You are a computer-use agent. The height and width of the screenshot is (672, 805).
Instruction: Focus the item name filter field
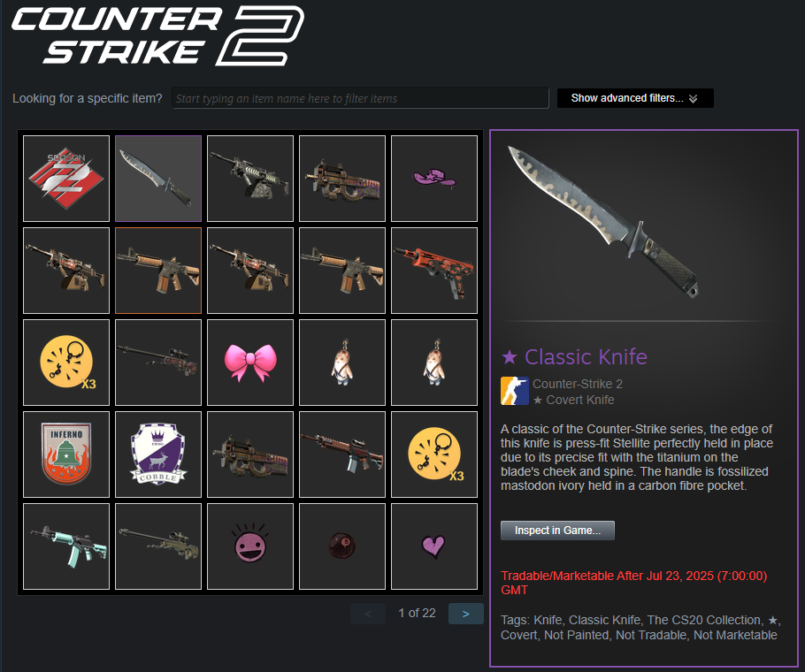360,98
